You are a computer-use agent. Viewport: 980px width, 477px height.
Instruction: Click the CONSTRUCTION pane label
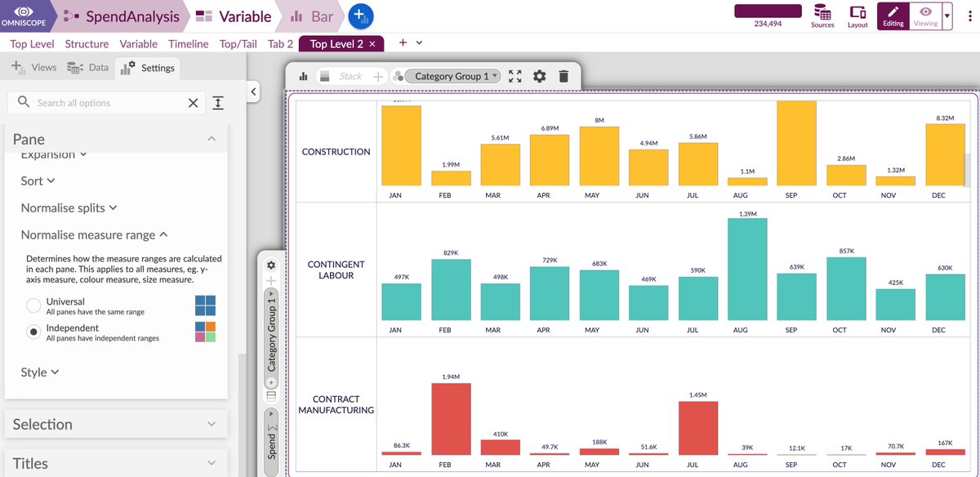click(x=336, y=152)
